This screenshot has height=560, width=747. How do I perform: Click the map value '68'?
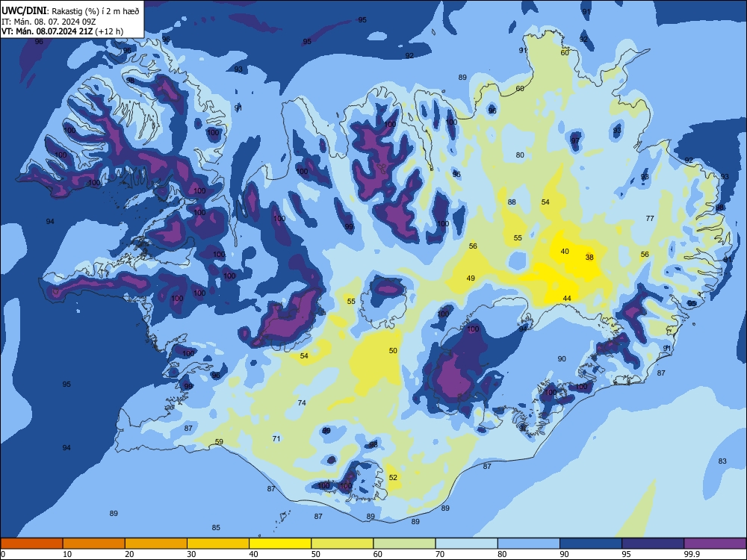click(x=520, y=89)
